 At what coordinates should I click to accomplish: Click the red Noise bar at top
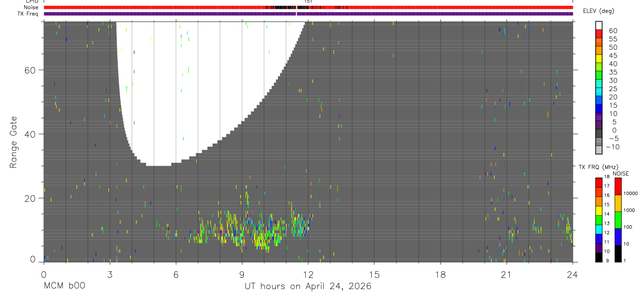(x=308, y=8)
